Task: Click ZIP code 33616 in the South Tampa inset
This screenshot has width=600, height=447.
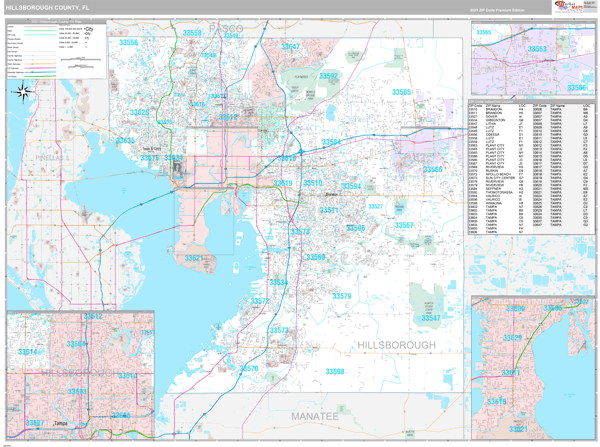Action: [x=497, y=402]
